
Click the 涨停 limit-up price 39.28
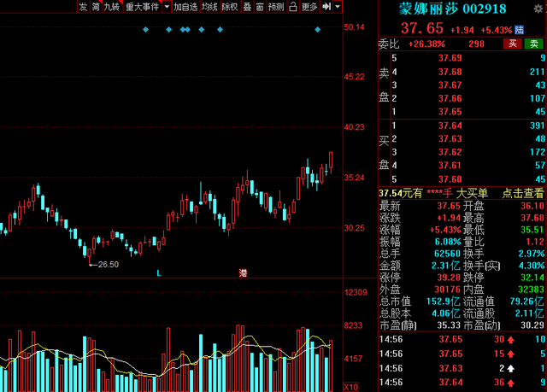449,278
